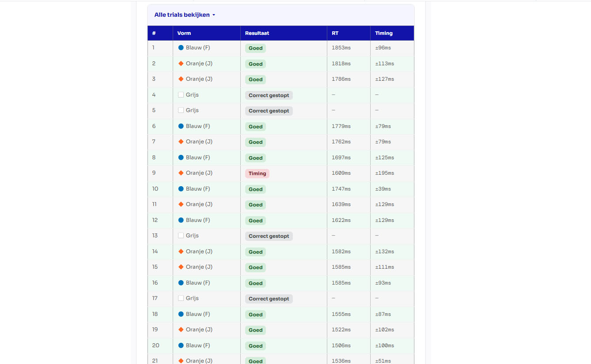The width and height of the screenshot is (591, 364).
Task: Click the orange diamond icon for trial 2
Action: tap(181, 63)
